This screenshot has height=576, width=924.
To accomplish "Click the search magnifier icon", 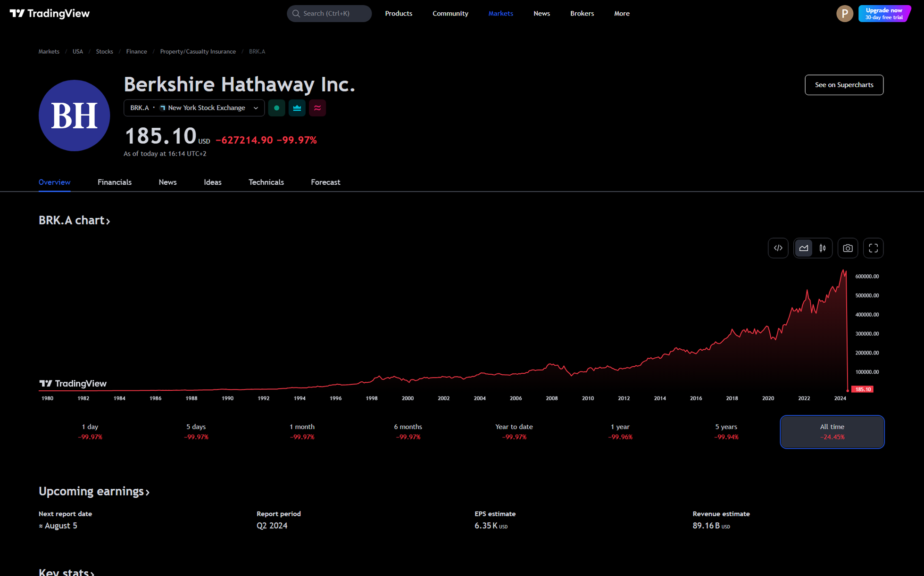I will (x=296, y=14).
